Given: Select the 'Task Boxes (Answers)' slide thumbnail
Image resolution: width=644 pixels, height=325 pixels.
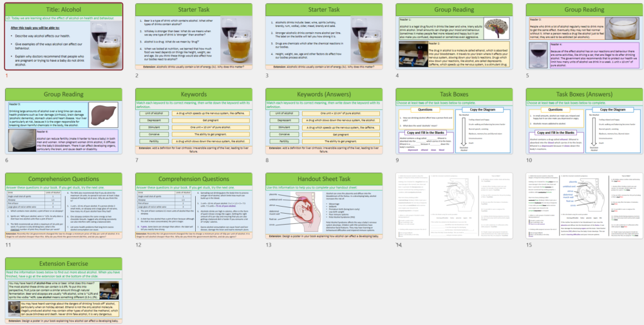Looking at the screenshot, I should 585,121.
